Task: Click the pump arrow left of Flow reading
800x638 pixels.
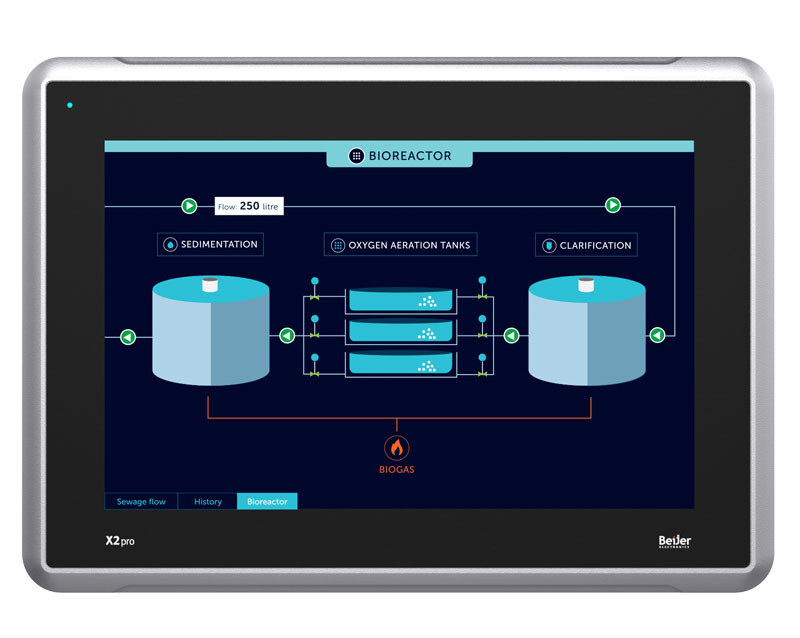Action: (189, 206)
